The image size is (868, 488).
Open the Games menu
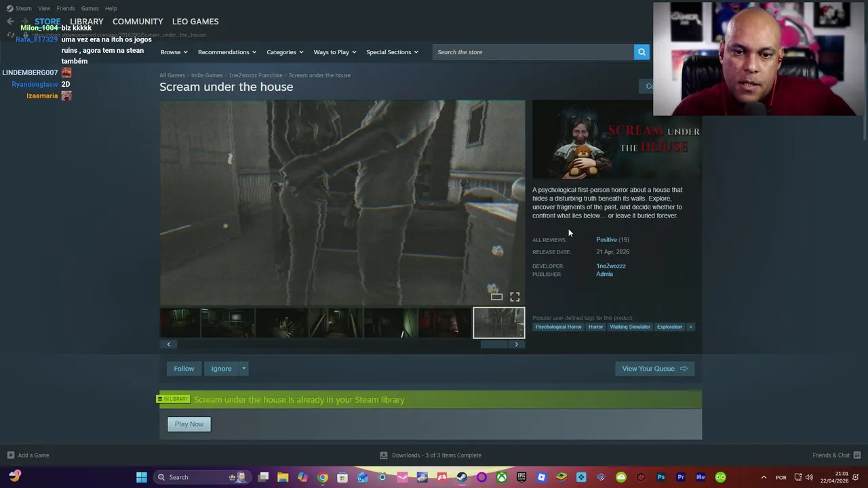click(90, 8)
